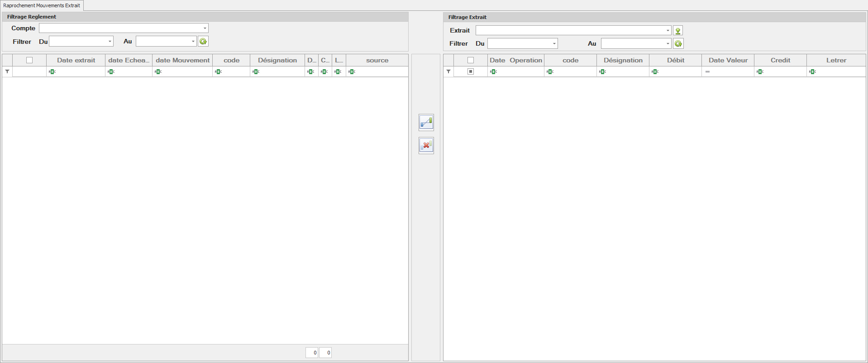Sort by the date Mouvement column header
The height and width of the screenshot is (363, 868).
tap(182, 60)
